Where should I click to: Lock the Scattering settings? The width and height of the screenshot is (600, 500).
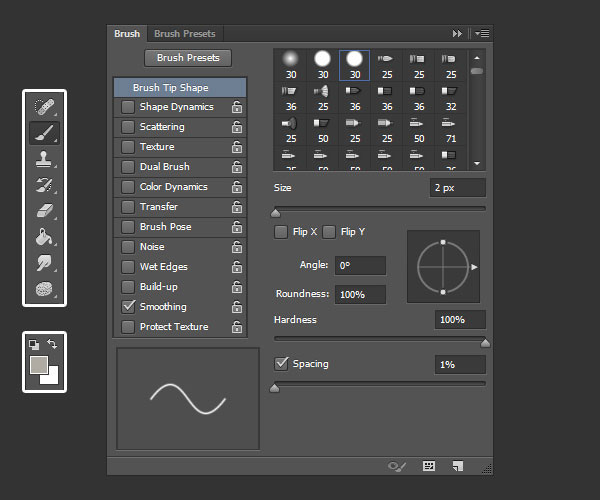237,127
